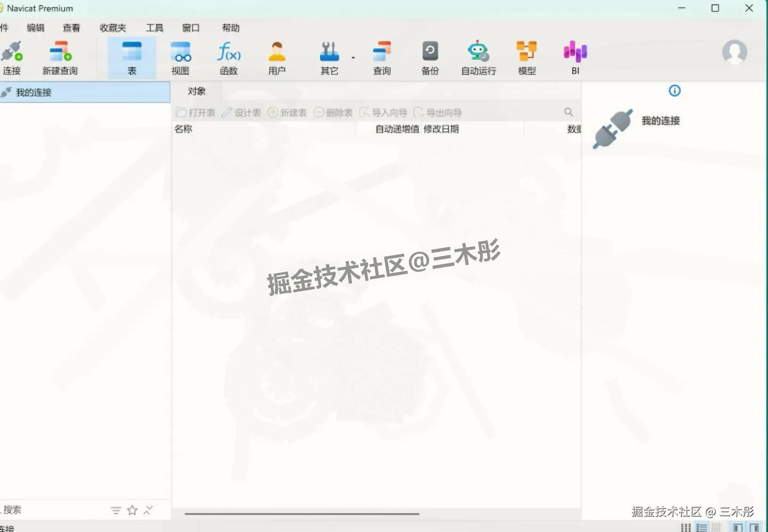Open the 自动运行 (automation) section
768x532 pixels.
(478, 57)
